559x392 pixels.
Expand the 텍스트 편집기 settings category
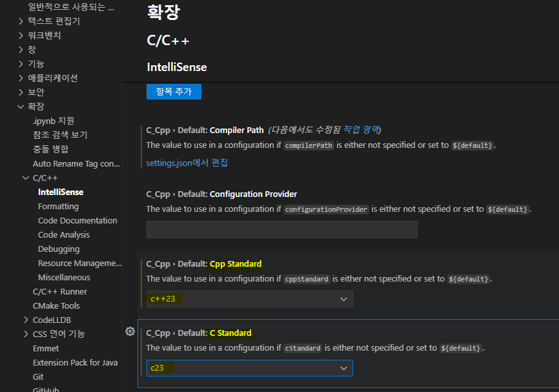pyautogui.click(x=21, y=21)
